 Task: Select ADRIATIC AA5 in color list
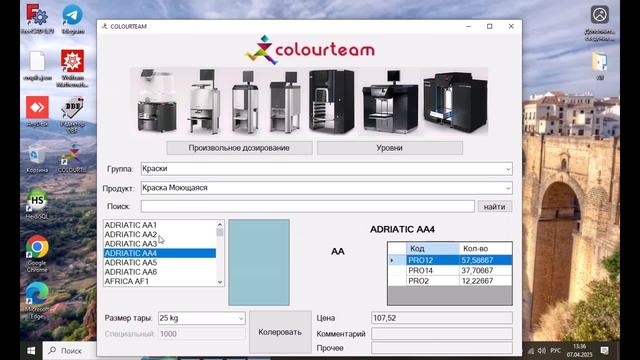pyautogui.click(x=160, y=262)
